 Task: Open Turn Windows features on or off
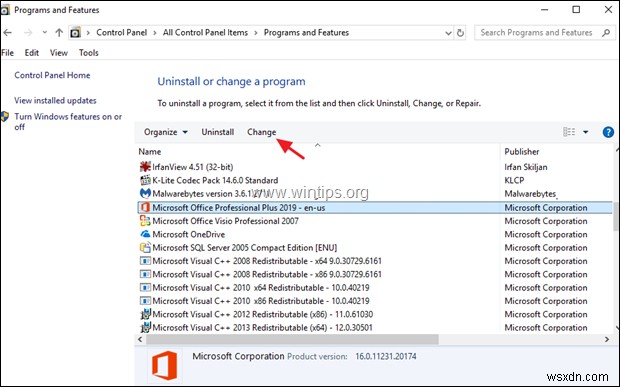(x=68, y=121)
